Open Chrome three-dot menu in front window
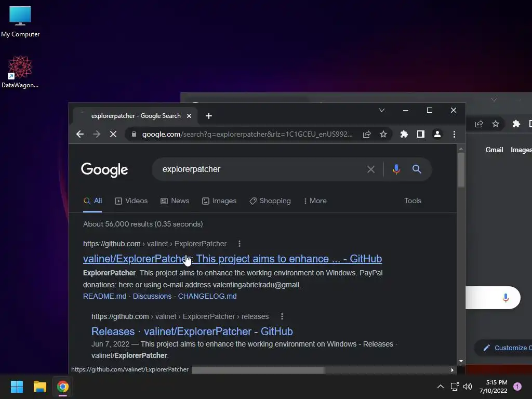532x399 pixels. pos(454,135)
